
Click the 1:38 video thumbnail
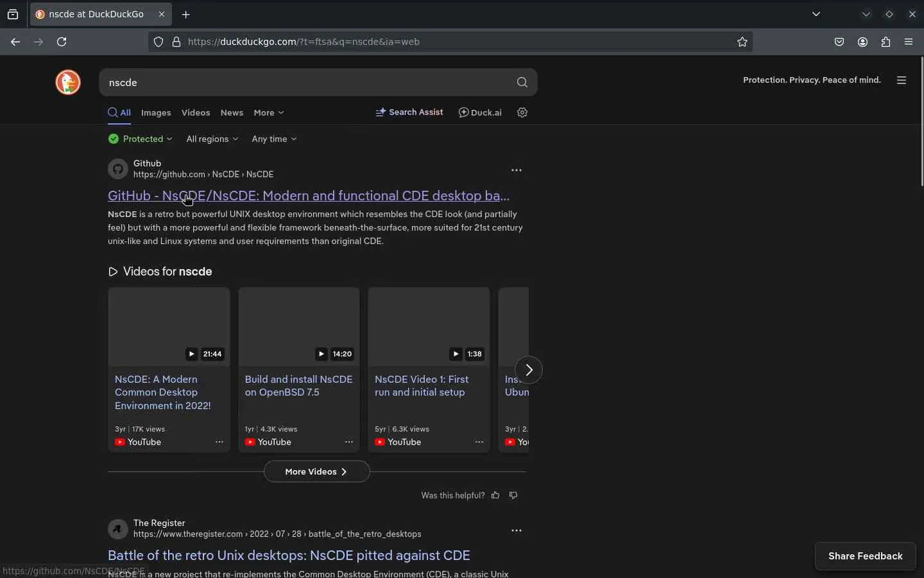(429, 327)
